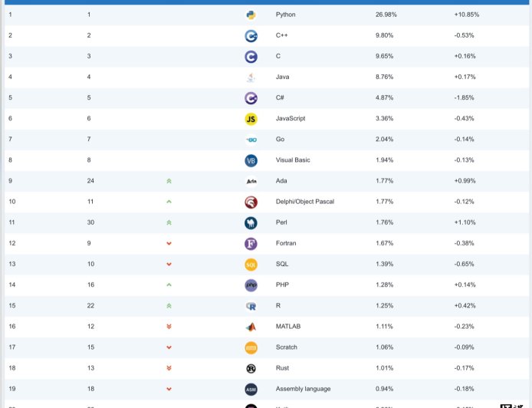Click the PHP logo icon
The image size is (532, 408).
[251, 285]
